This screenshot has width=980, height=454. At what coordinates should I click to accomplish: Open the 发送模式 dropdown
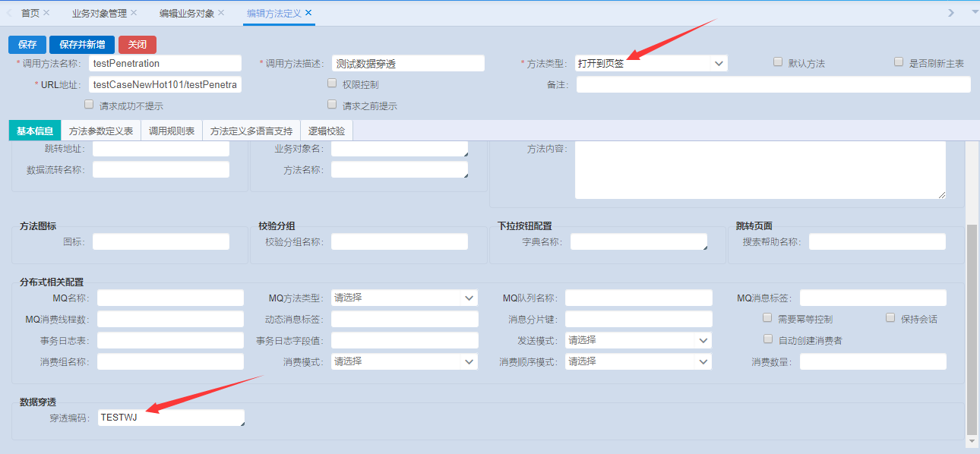point(638,341)
